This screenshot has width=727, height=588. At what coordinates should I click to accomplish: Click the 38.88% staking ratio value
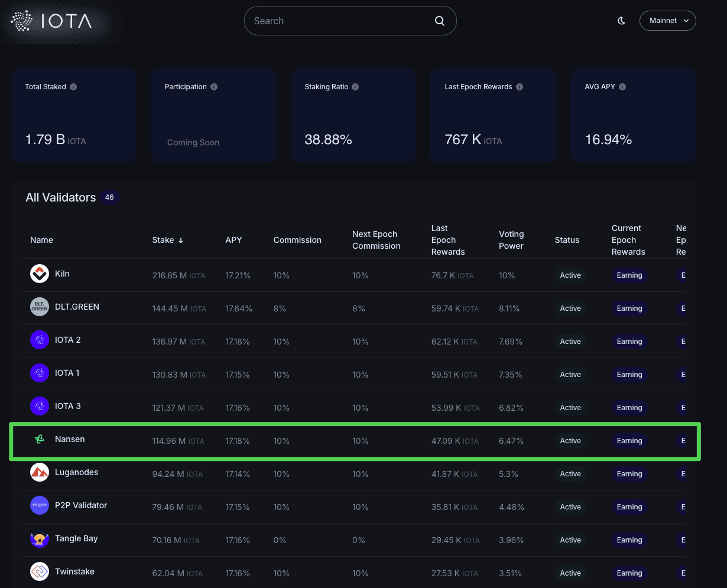(328, 140)
